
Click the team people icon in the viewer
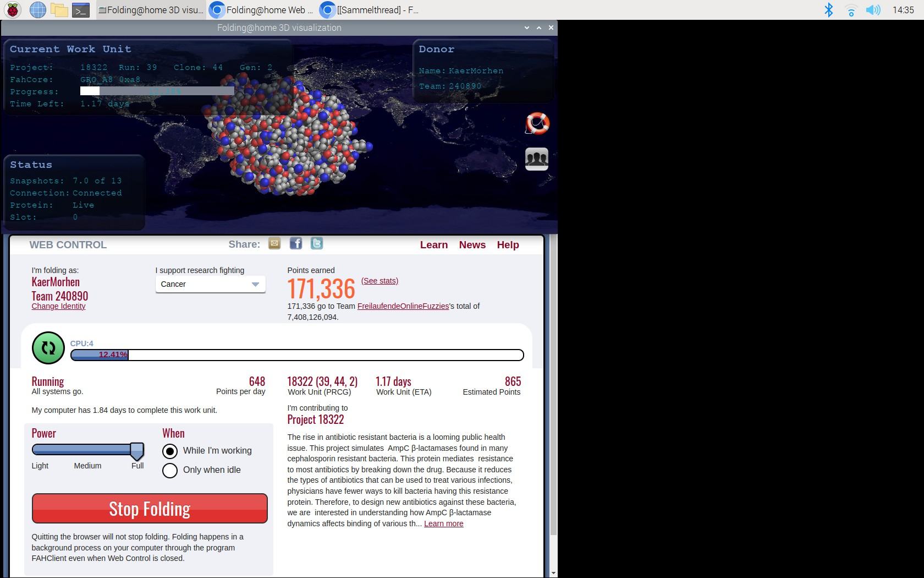(537, 159)
